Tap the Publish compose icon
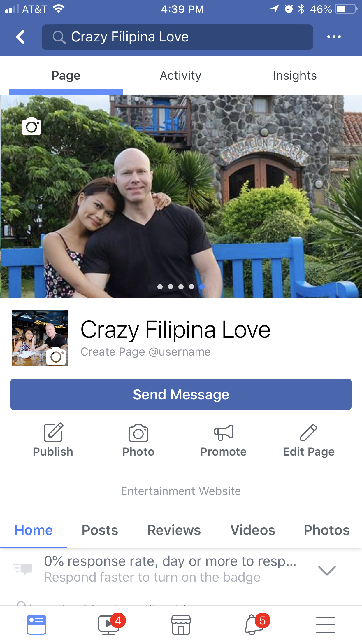 click(x=53, y=432)
